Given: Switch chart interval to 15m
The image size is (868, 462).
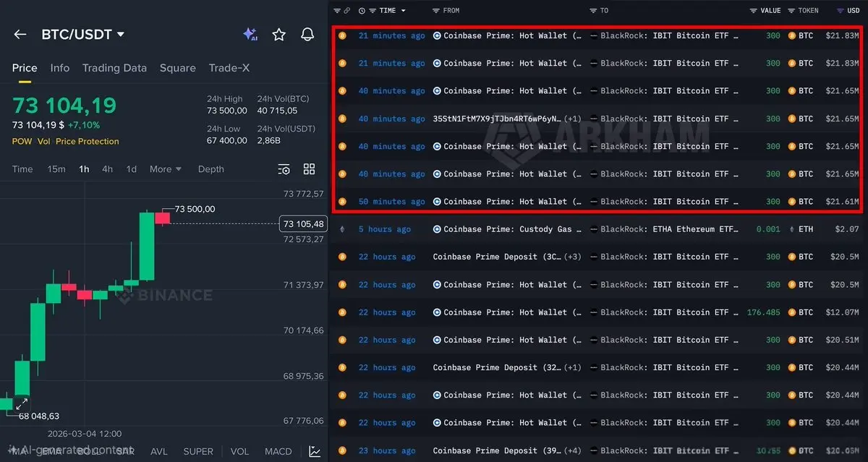Looking at the screenshot, I should [56, 169].
